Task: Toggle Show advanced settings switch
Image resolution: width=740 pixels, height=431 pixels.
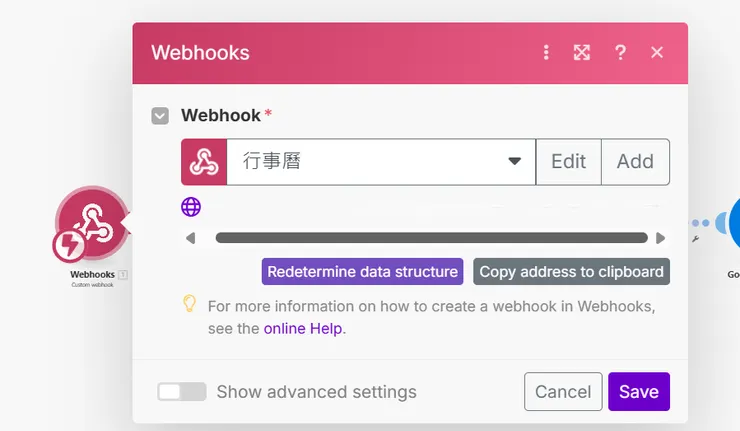Action: click(181, 392)
